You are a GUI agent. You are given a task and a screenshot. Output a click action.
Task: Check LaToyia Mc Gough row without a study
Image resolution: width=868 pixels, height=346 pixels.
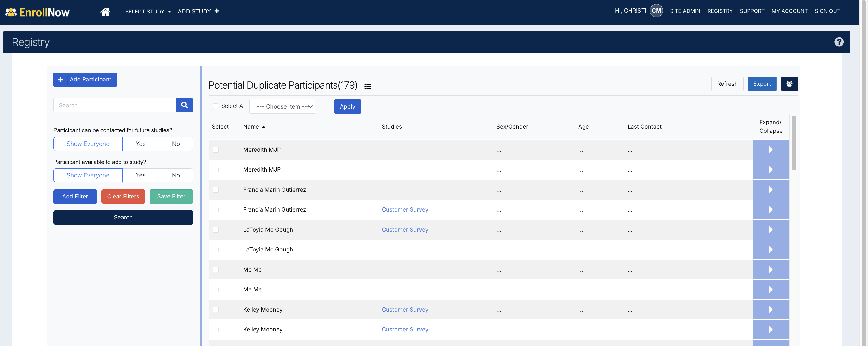(x=216, y=250)
